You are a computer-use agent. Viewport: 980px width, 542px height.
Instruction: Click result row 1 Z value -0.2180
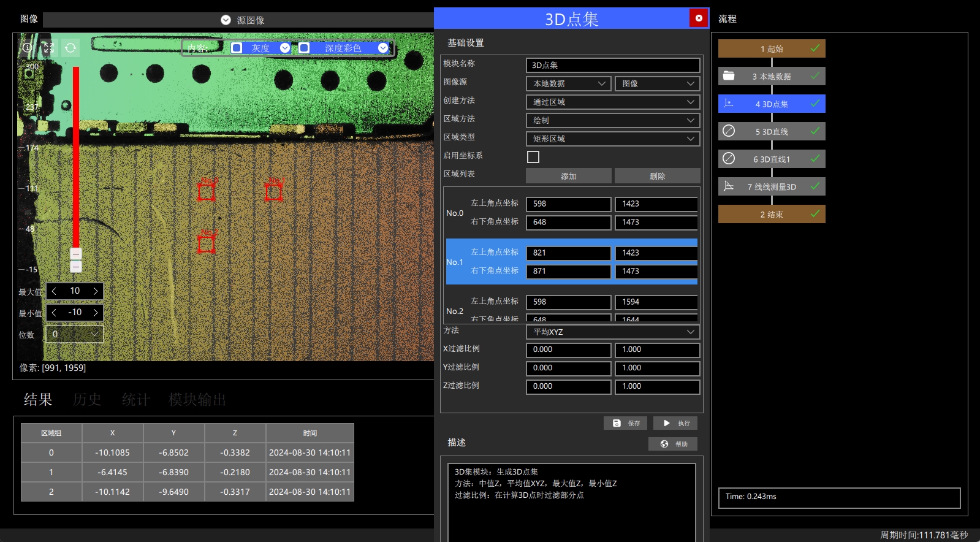coord(235,472)
